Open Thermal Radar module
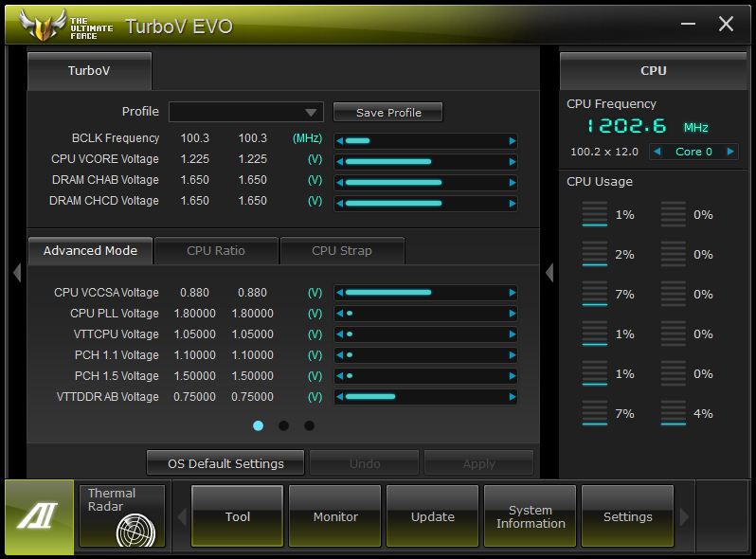The width and height of the screenshot is (756, 559). 122,516
